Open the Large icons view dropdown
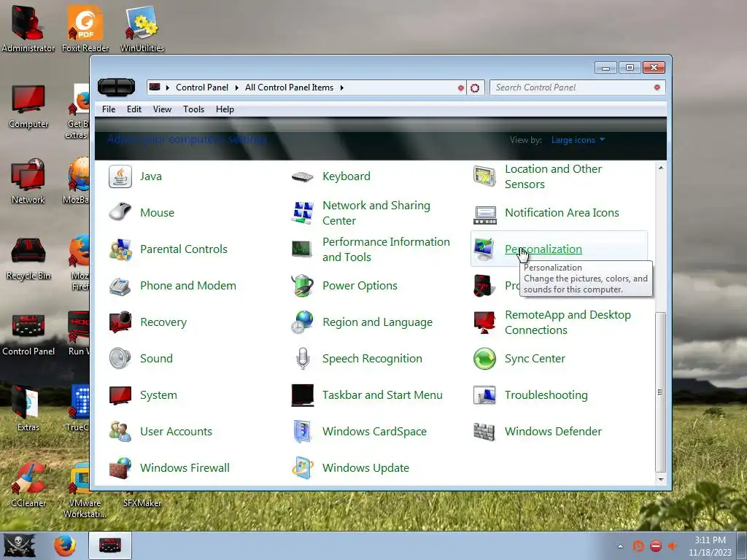The width and height of the screenshot is (747, 560). click(x=578, y=140)
